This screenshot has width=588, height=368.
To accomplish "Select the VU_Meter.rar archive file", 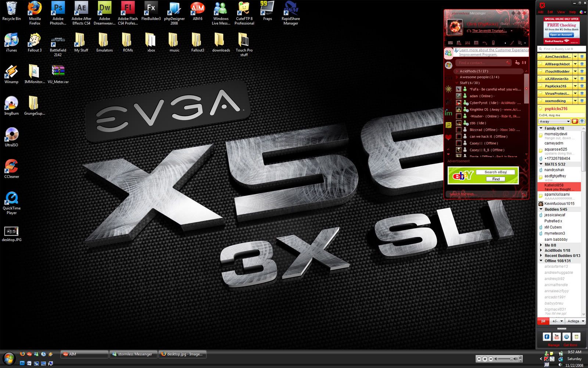I will click(x=58, y=74).
